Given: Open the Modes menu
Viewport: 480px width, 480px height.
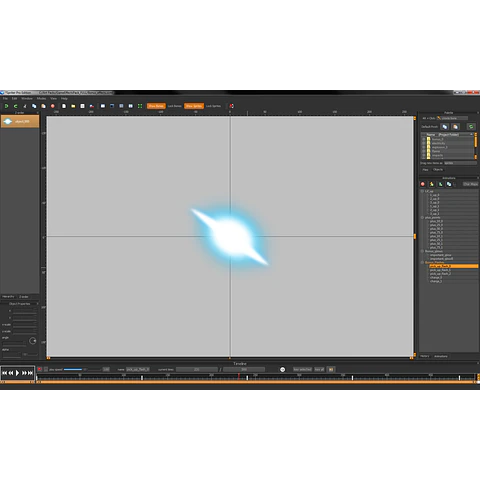Looking at the screenshot, I should pyautogui.click(x=41, y=98).
